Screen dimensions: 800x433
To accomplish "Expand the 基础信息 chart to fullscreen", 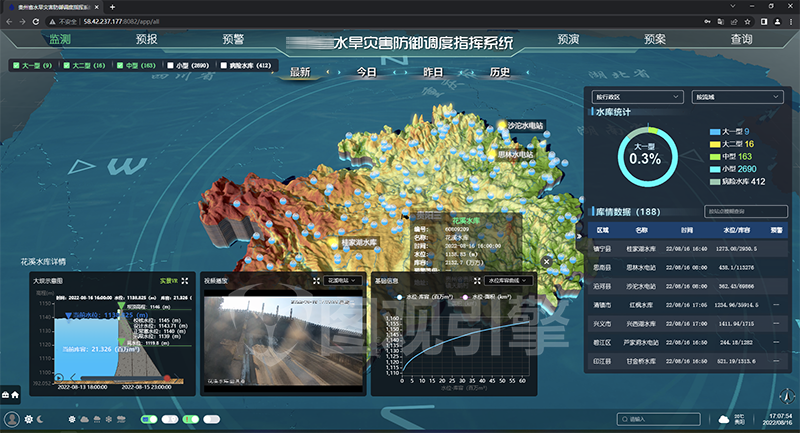I will point(477,281).
